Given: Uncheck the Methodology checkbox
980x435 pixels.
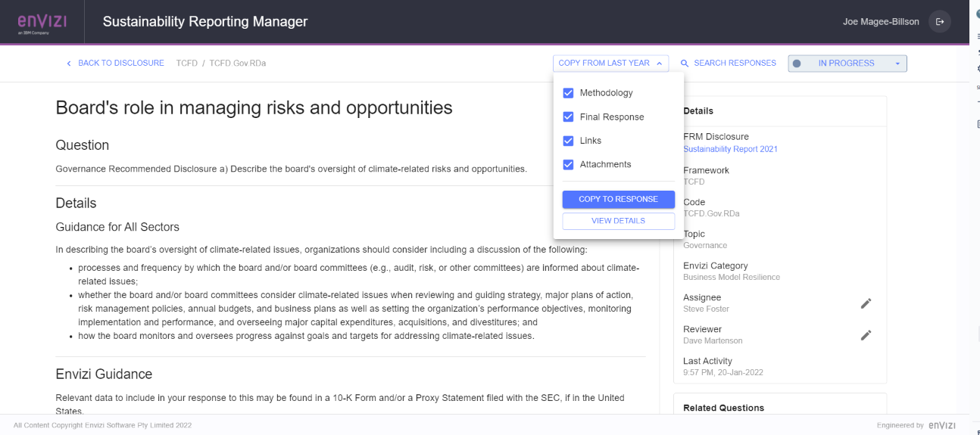Looking at the screenshot, I should tap(568, 93).
